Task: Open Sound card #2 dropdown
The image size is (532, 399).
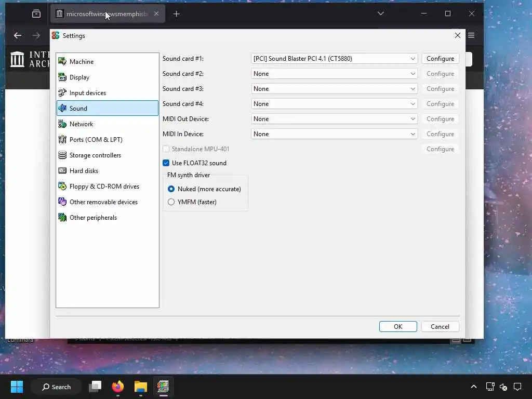Action: coord(334,74)
